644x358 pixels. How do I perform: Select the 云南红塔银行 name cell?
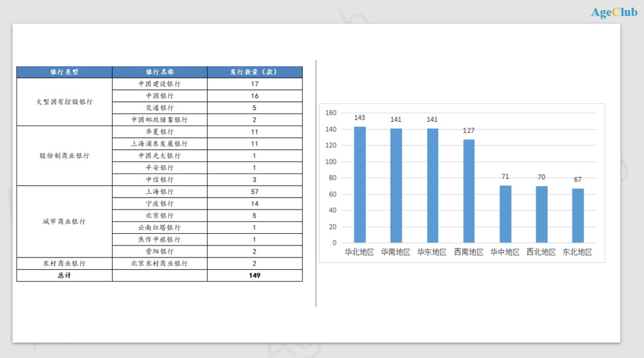[160, 227]
